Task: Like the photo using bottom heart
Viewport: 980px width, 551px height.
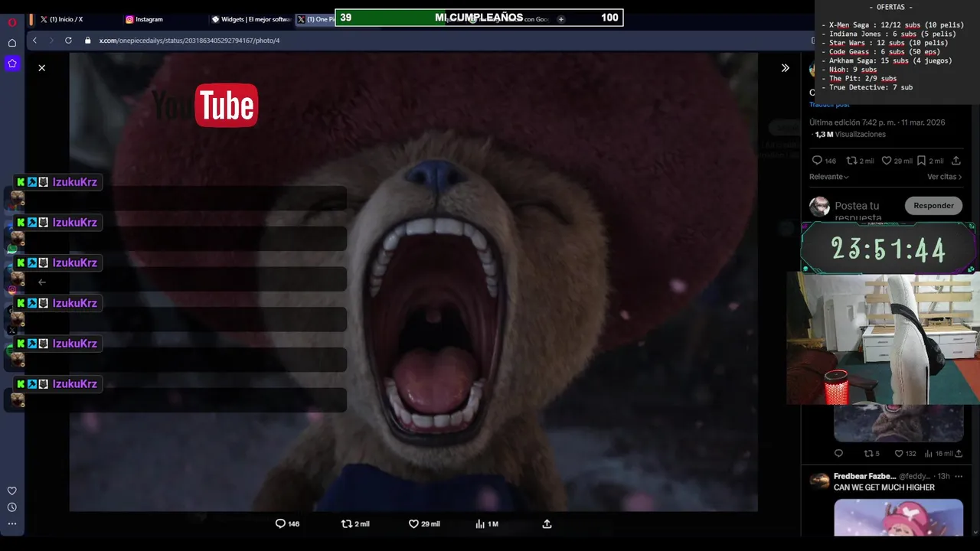Action: 413,524
